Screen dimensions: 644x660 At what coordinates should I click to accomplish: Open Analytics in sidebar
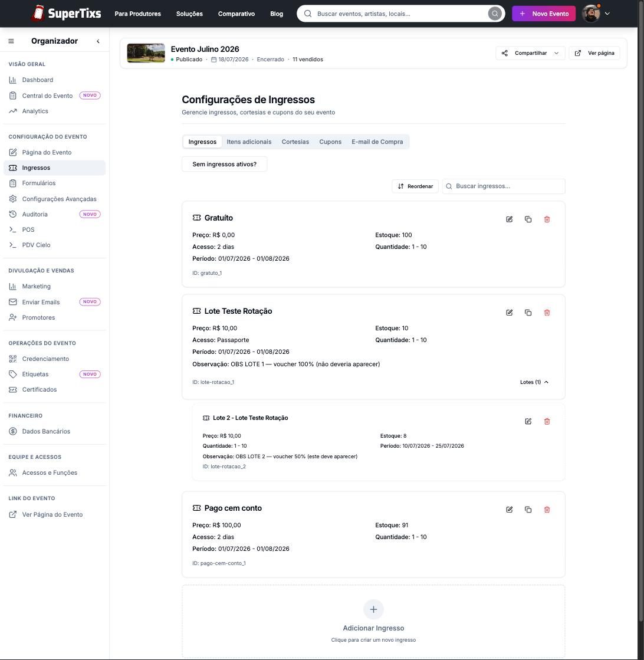(54, 111)
